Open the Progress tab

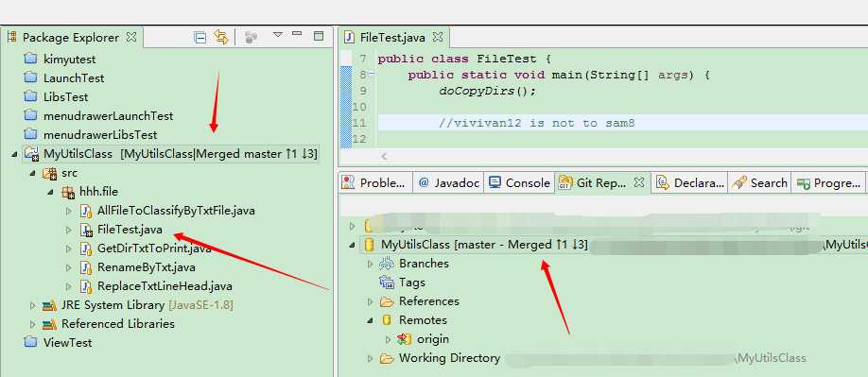point(828,182)
